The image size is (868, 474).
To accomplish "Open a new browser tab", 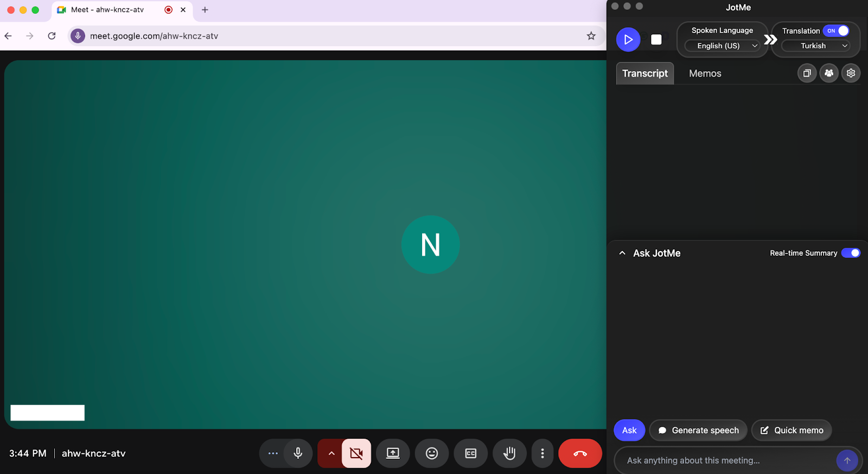I will tap(205, 10).
